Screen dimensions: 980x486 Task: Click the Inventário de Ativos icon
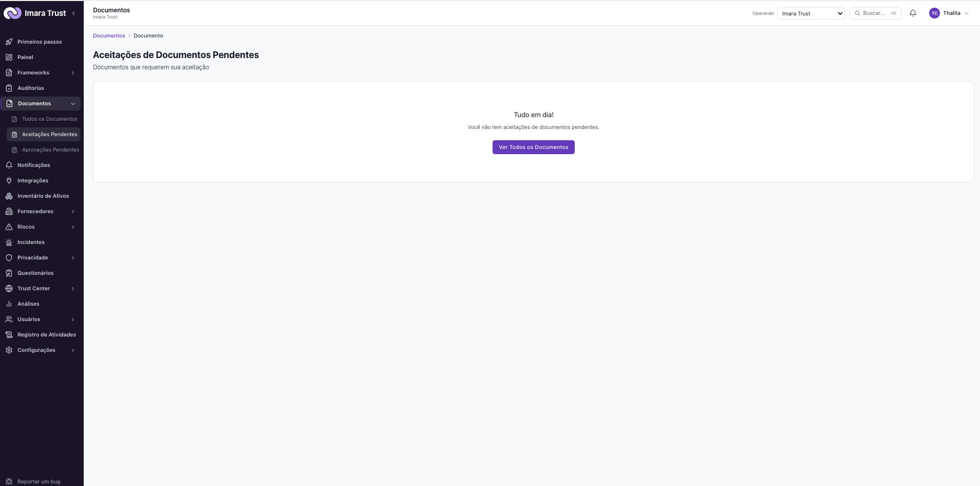coord(9,196)
